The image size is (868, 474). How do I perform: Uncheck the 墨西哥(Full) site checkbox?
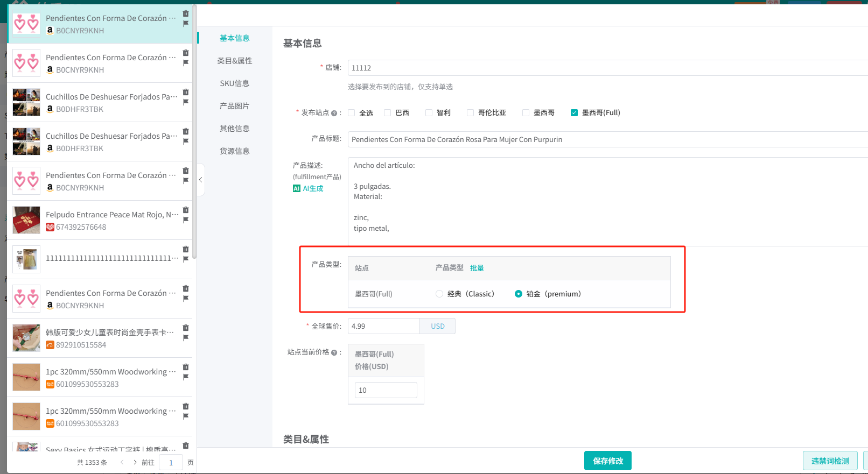574,113
